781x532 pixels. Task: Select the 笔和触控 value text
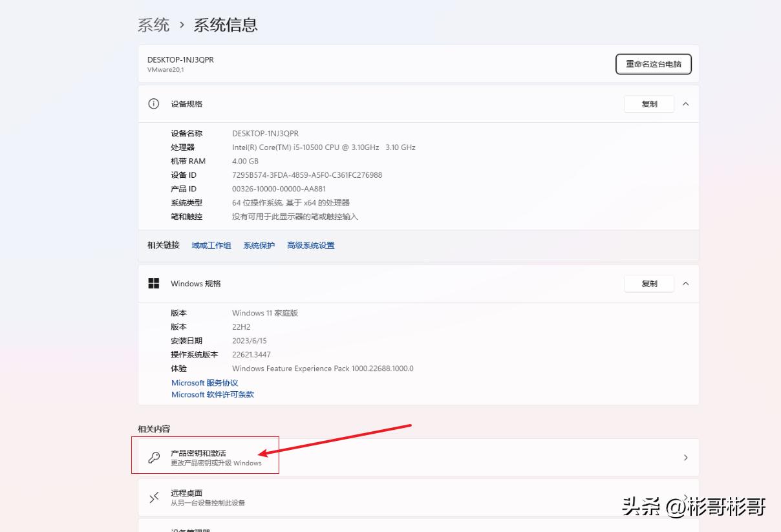(x=295, y=217)
